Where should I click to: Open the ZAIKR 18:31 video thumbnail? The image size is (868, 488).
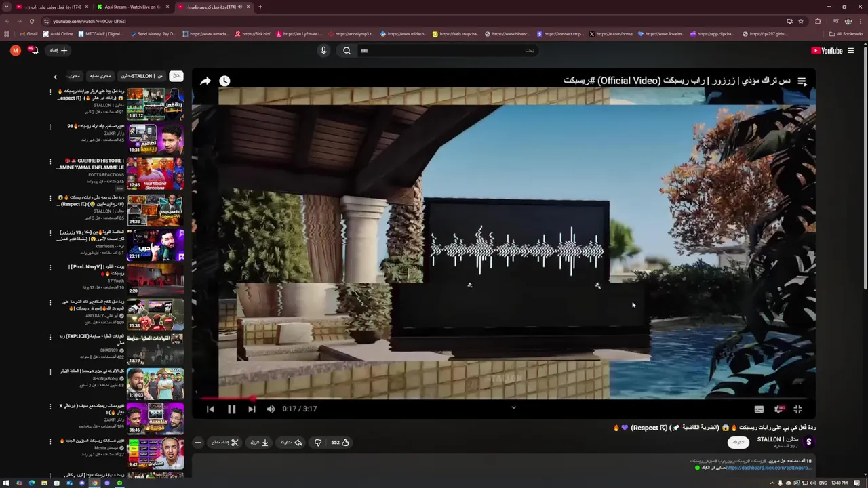tap(155, 138)
